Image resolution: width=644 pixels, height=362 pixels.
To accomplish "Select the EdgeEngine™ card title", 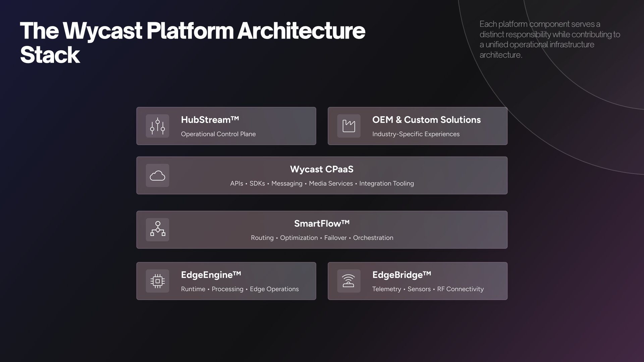I will (x=211, y=275).
